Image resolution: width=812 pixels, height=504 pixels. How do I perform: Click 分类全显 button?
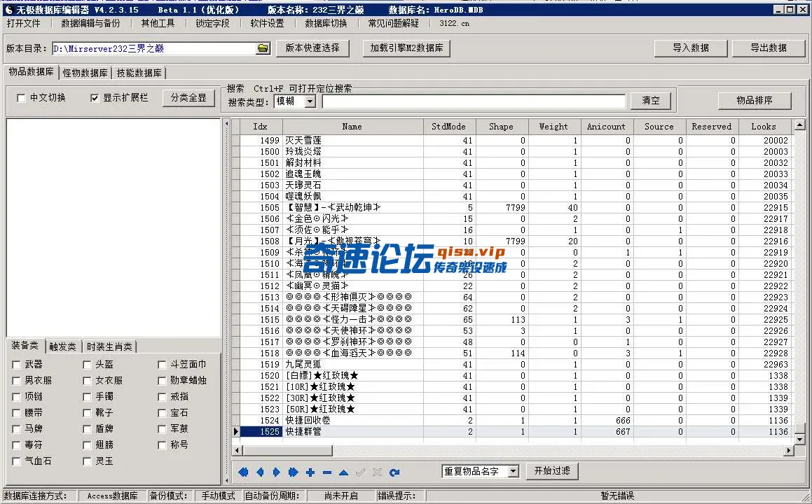point(188,98)
